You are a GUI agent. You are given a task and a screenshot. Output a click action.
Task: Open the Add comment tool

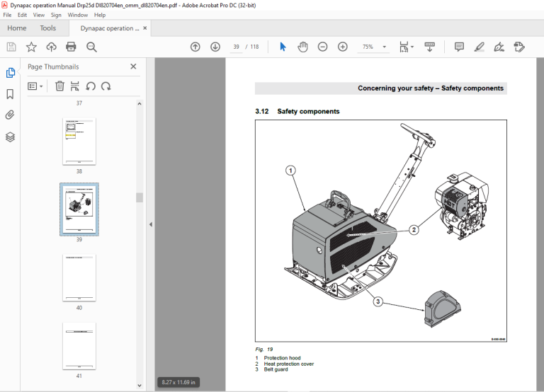point(459,47)
